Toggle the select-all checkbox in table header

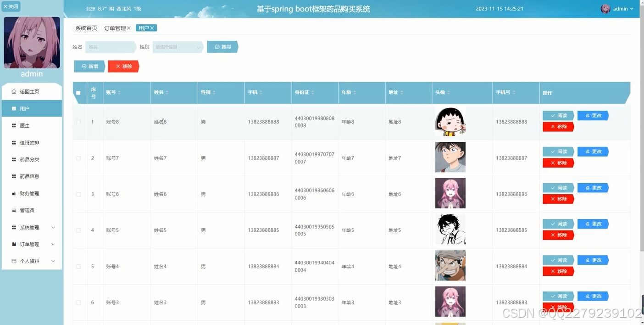(78, 92)
